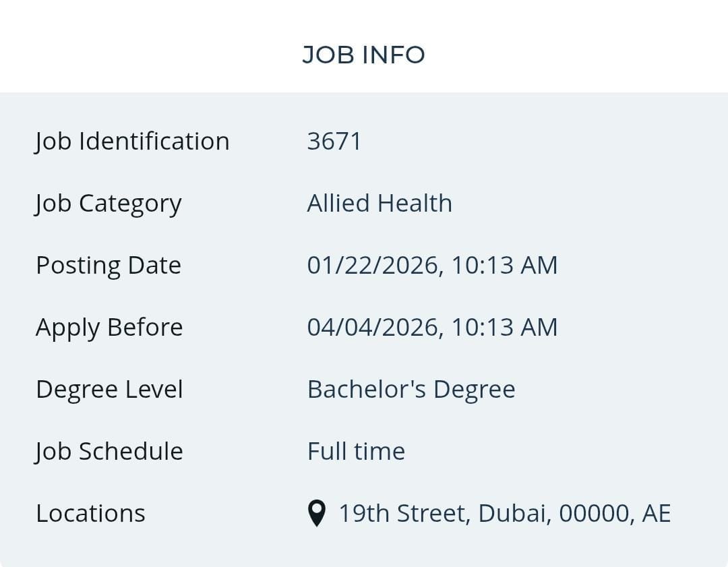Click the 01/22/2026 posting date

(x=373, y=266)
